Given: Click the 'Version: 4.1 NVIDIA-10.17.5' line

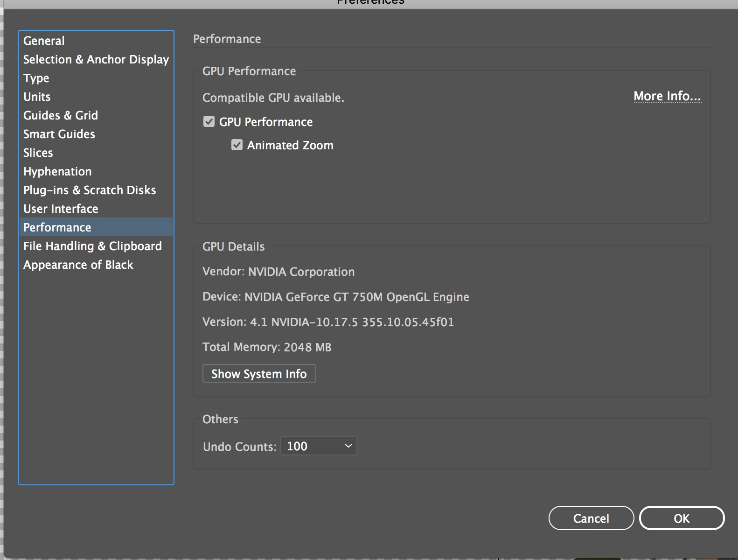Looking at the screenshot, I should (x=328, y=322).
